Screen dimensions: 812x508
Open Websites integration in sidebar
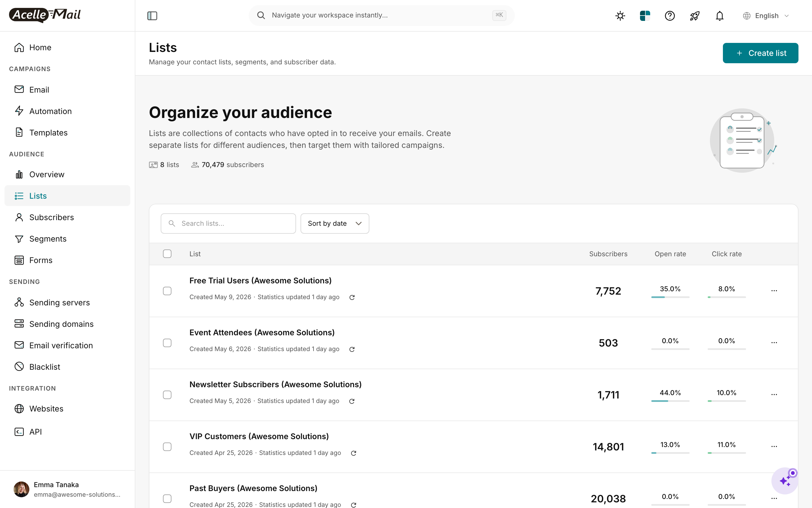tap(67, 409)
